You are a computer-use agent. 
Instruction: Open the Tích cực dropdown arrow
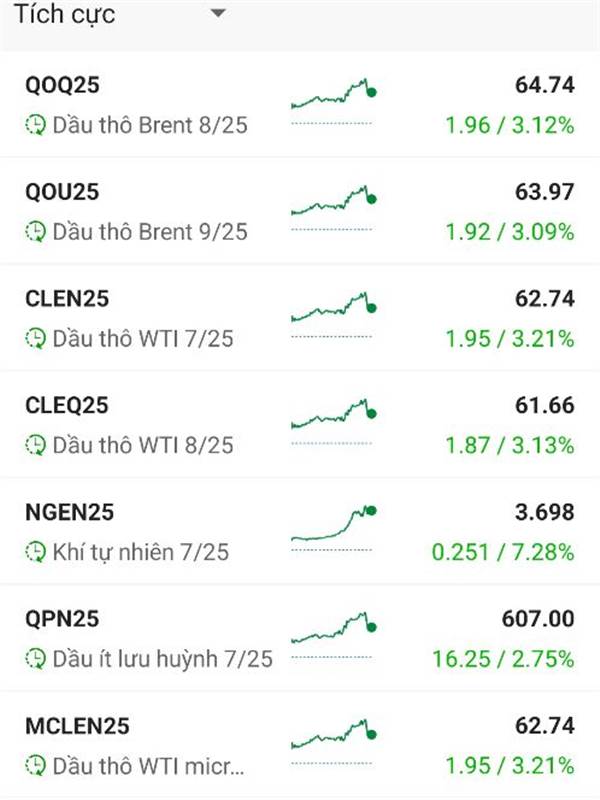click(218, 14)
